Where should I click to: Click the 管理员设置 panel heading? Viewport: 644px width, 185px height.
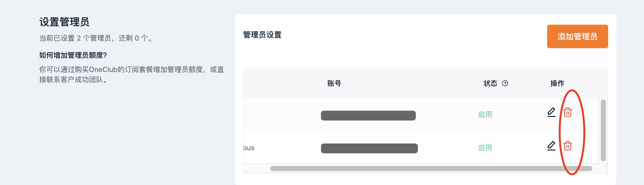pyautogui.click(x=262, y=35)
